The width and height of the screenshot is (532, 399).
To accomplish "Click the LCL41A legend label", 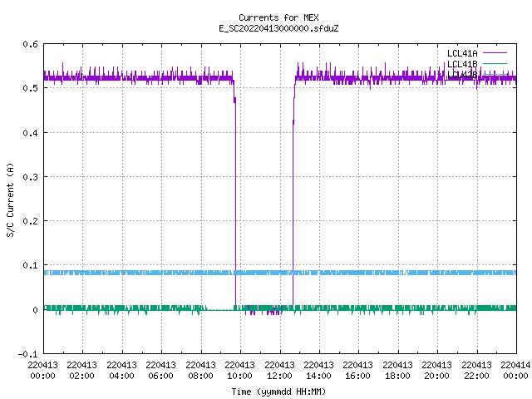I will [462, 53].
